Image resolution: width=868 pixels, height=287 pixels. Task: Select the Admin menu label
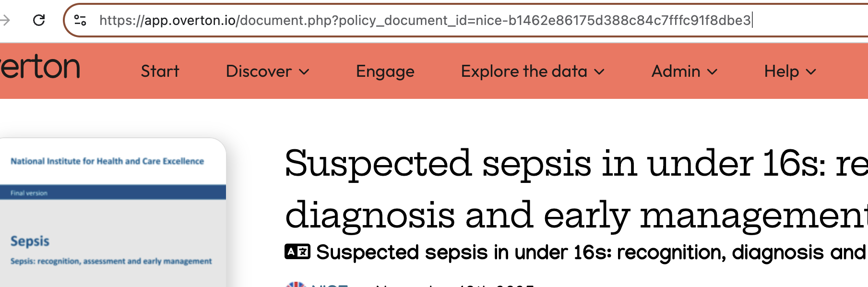tap(676, 72)
